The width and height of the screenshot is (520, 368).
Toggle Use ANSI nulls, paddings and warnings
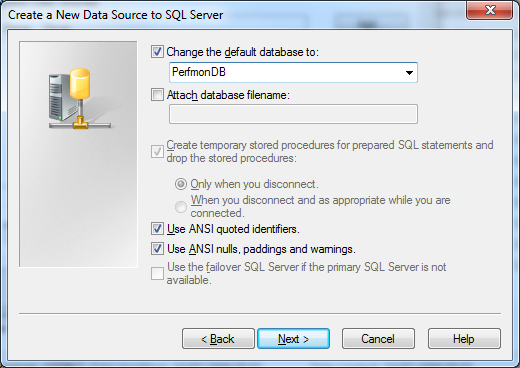(157, 249)
